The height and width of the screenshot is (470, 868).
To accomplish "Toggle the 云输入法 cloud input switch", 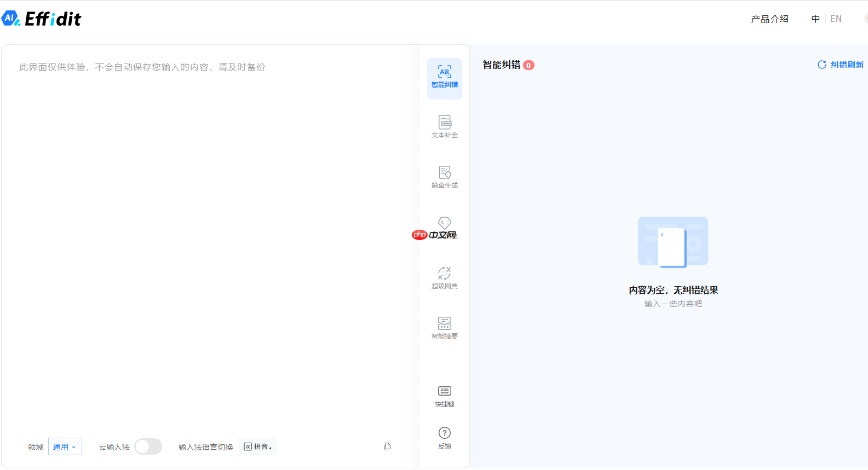I will click(x=148, y=446).
